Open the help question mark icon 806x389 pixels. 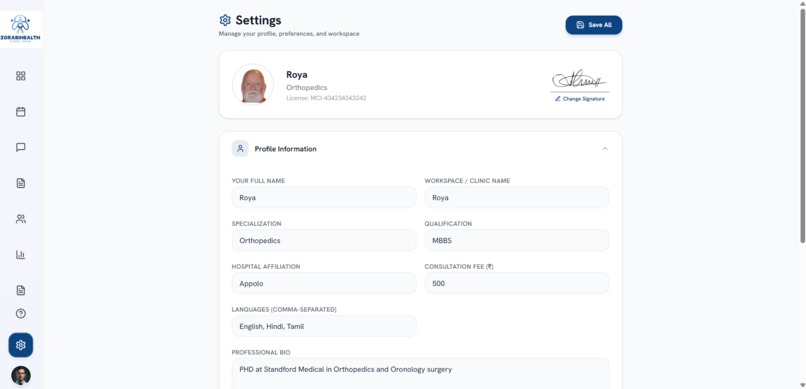click(x=21, y=313)
